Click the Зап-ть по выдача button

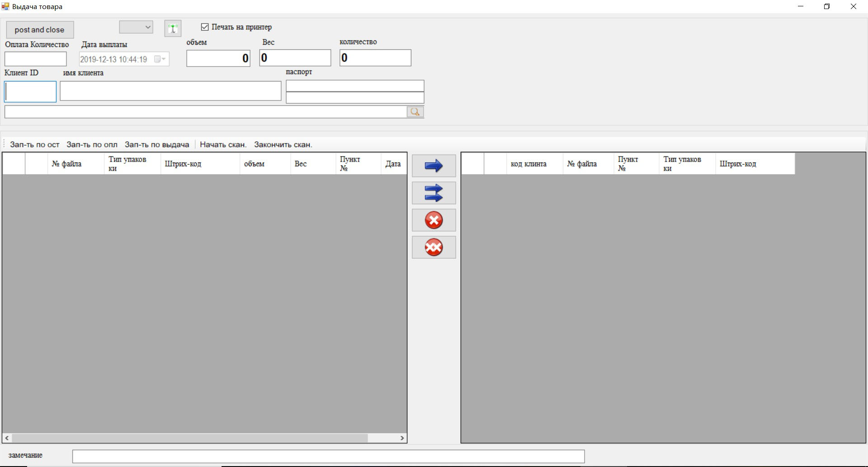157,145
